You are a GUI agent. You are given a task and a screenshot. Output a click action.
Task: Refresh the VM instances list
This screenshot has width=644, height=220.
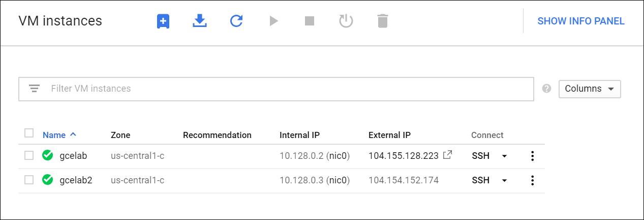pos(236,21)
